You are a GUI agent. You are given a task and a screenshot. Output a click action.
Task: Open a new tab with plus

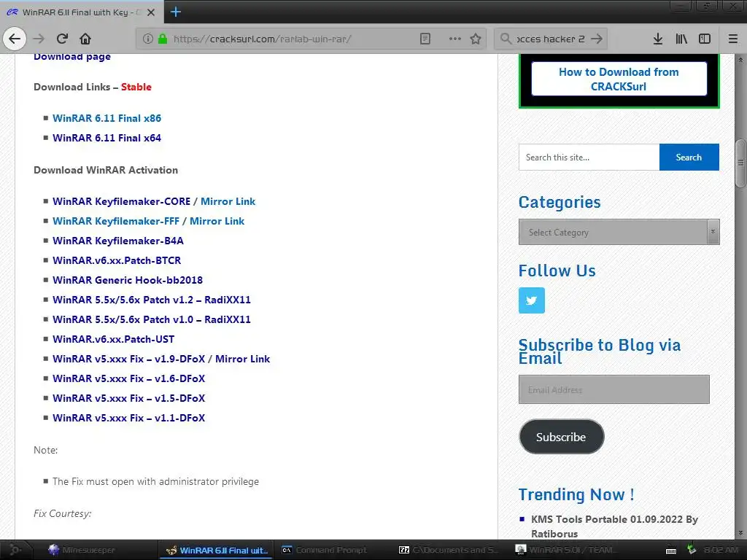(175, 12)
